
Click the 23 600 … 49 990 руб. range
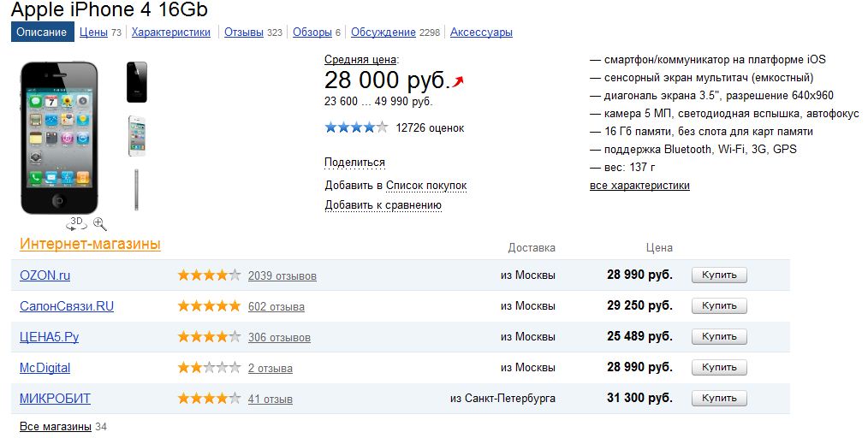pyautogui.click(x=378, y=102)
